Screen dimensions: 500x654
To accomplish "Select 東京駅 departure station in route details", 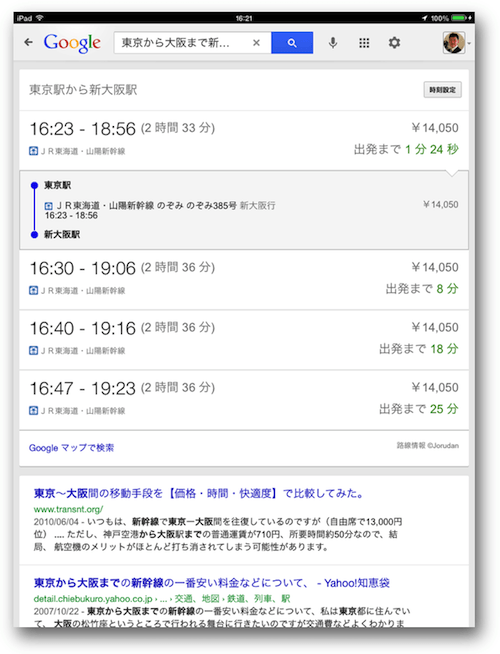I will coord(58,185).
